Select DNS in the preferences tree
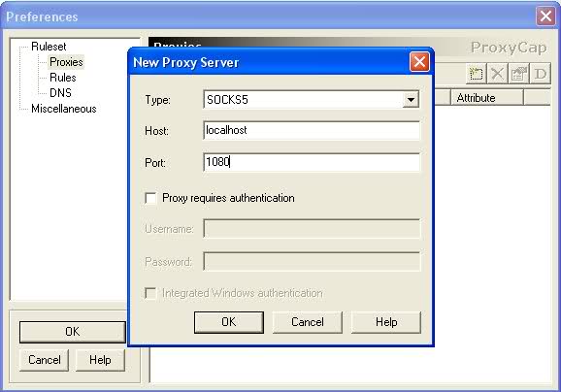This screenshot has height=392, width=561. pos(60,92)
